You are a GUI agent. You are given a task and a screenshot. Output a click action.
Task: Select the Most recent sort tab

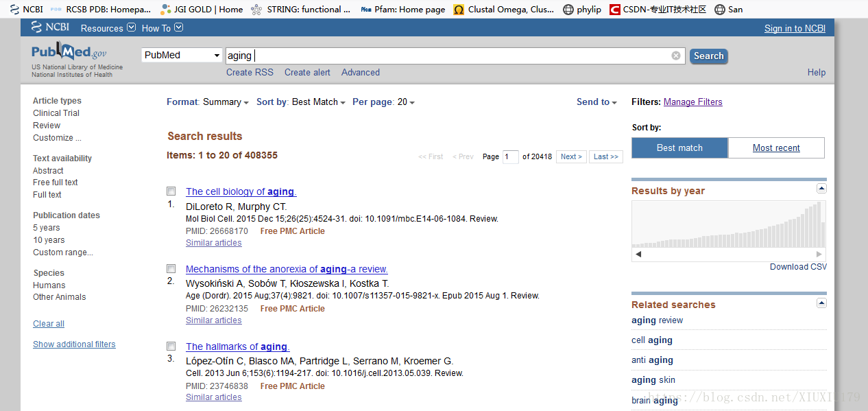coord(776,148)
